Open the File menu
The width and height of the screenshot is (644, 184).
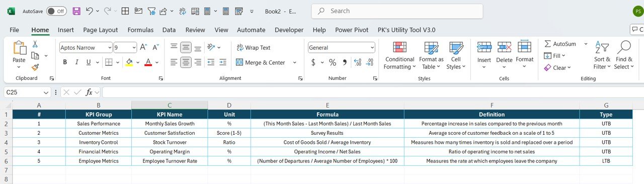click(14, 30)
